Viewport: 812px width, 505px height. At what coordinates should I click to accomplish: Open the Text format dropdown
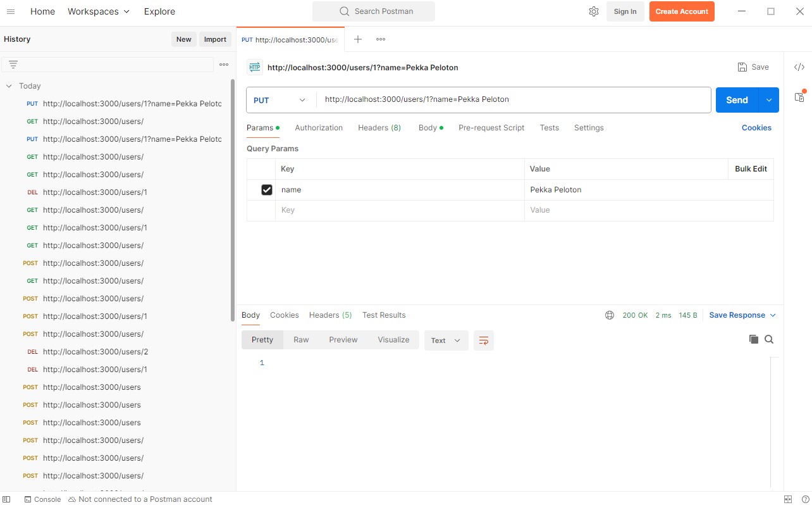pos(446,340)
